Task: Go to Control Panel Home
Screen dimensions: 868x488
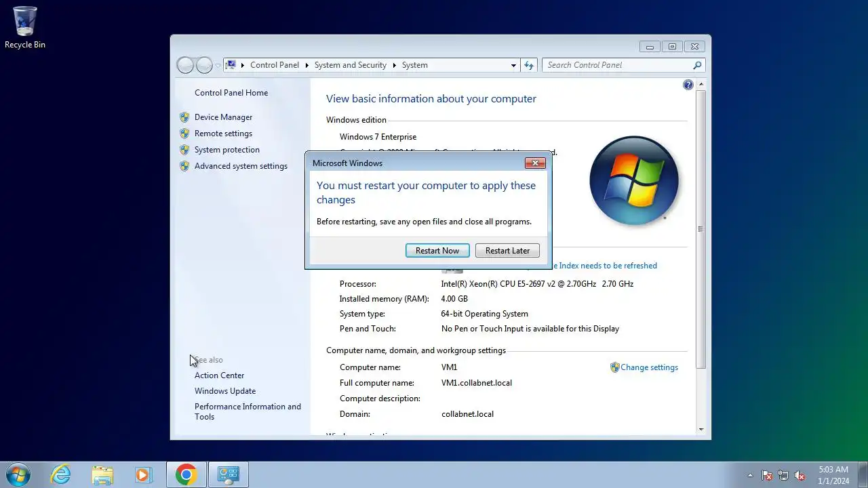Action: (231, 93)
